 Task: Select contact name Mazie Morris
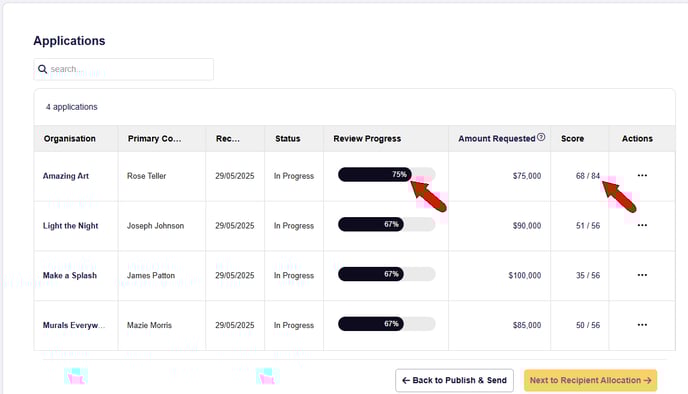[x=149, y=325]
